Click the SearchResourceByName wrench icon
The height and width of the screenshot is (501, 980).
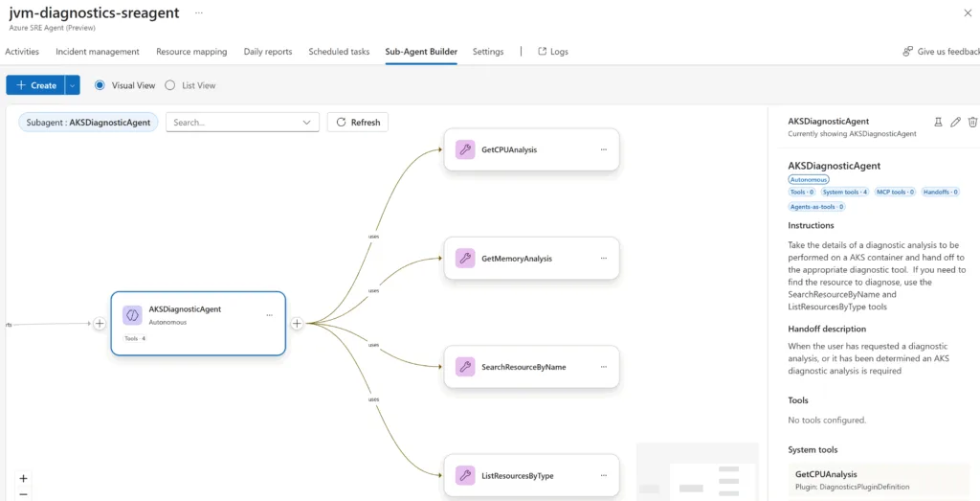[x=464, y=367]
